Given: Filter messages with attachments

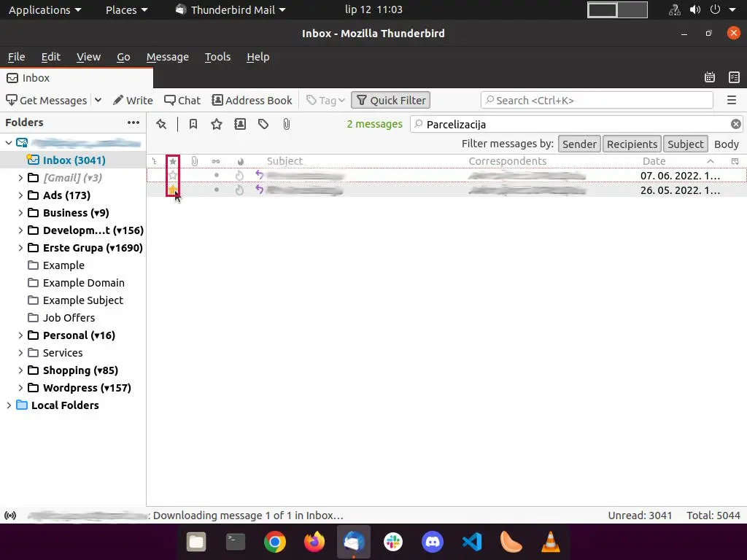Looking at the screenshot, I should pos(286,124).
